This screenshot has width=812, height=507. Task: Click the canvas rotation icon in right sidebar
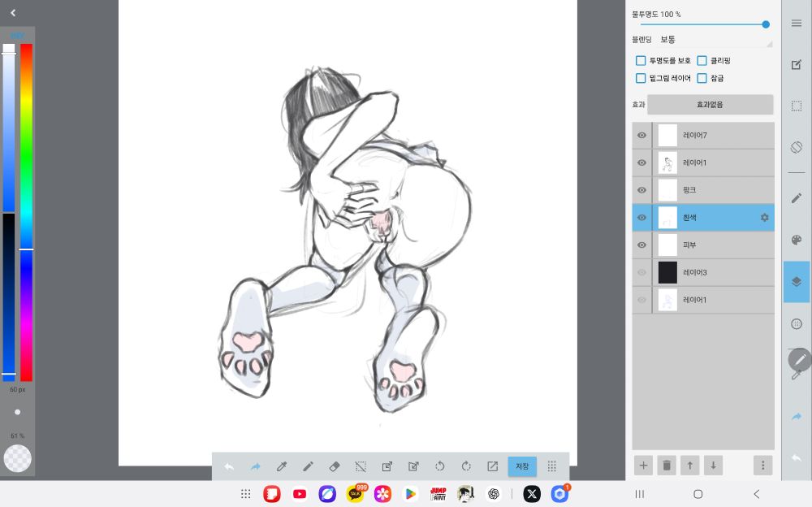pos(797,147)
